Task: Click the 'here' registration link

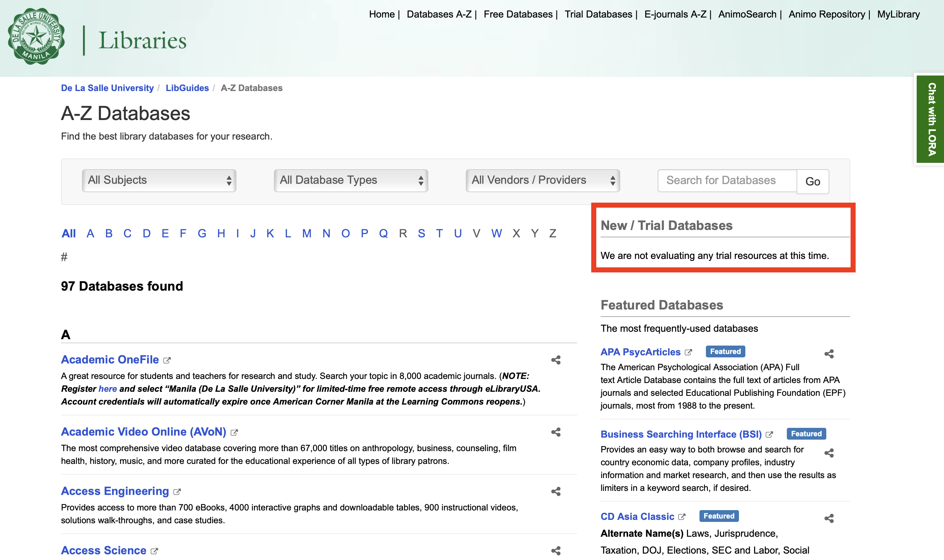Action: [x=108, y=389]
